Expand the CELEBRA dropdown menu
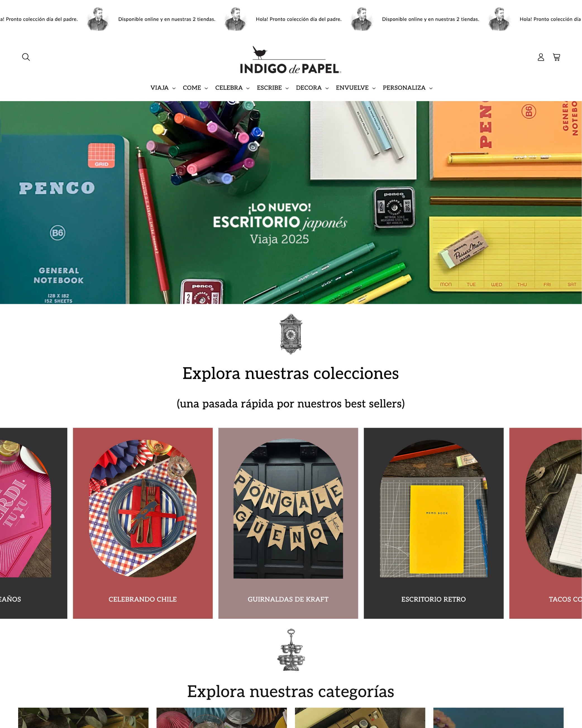The image size is (582, 728). [x=232, y=88]
